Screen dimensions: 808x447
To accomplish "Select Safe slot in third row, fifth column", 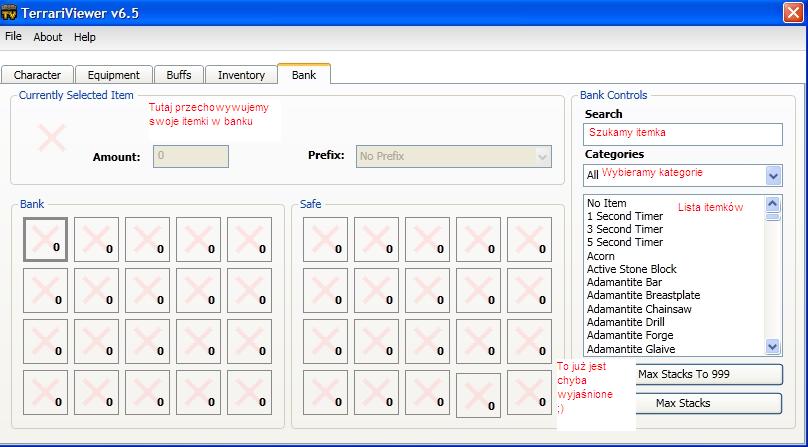I will tap(529, 341).
